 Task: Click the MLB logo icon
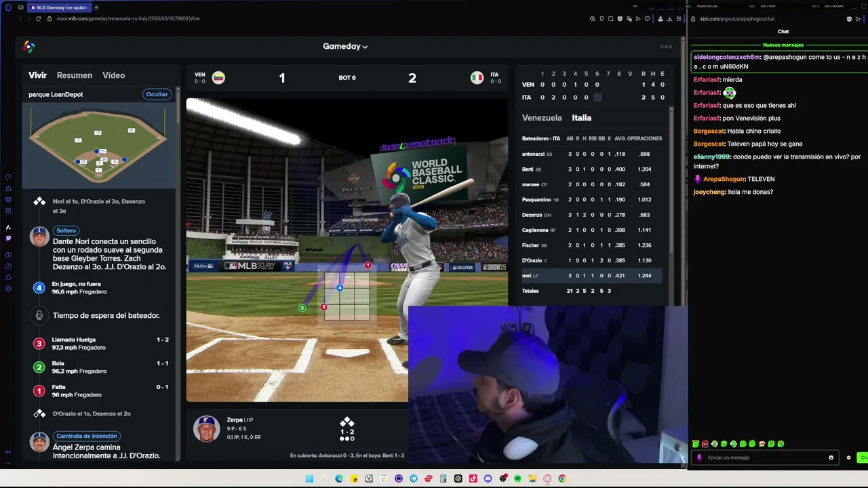[x=28, y=46]
